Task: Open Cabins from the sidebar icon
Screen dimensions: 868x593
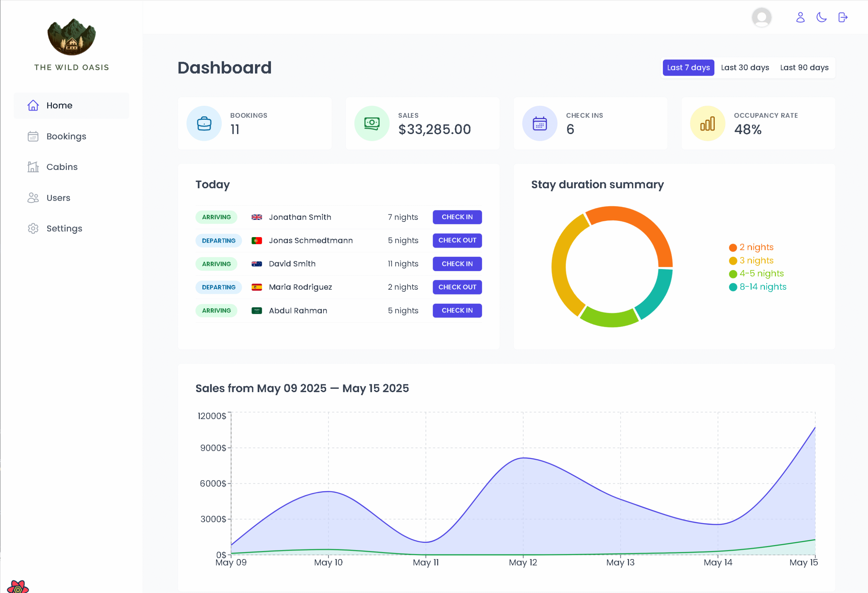Action: (x=33, y=167)
